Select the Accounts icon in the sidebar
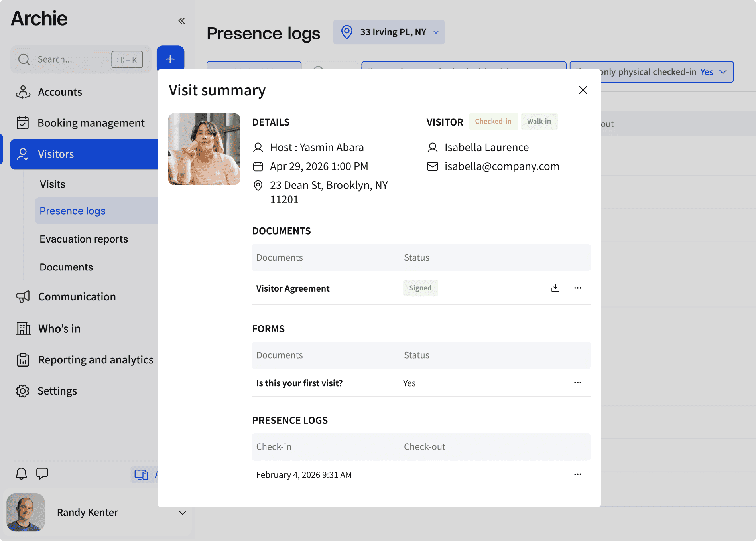The image size is (756, 541). click(23, 92)
